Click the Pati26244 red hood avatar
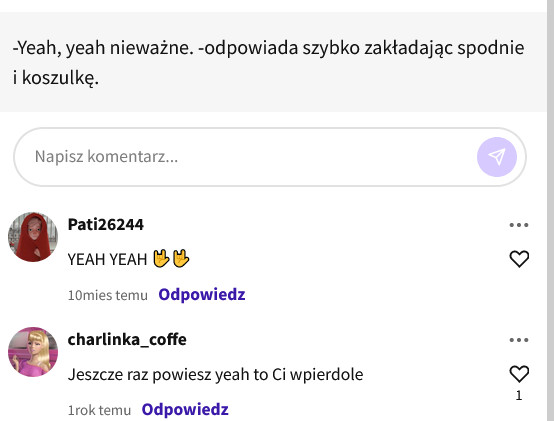Viewport: 554px width, 421px height. coord(33,237)
